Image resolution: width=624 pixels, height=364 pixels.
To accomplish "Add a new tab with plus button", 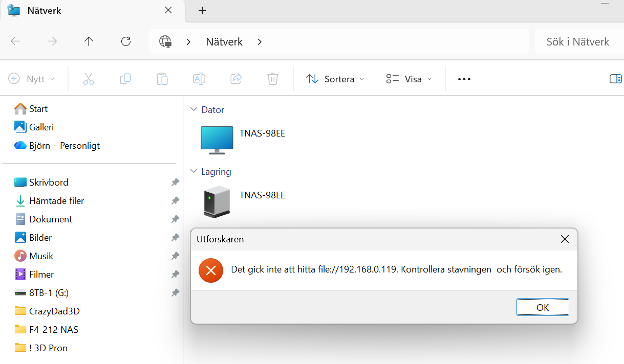I will pyautogui.click(x=202, y=11).
